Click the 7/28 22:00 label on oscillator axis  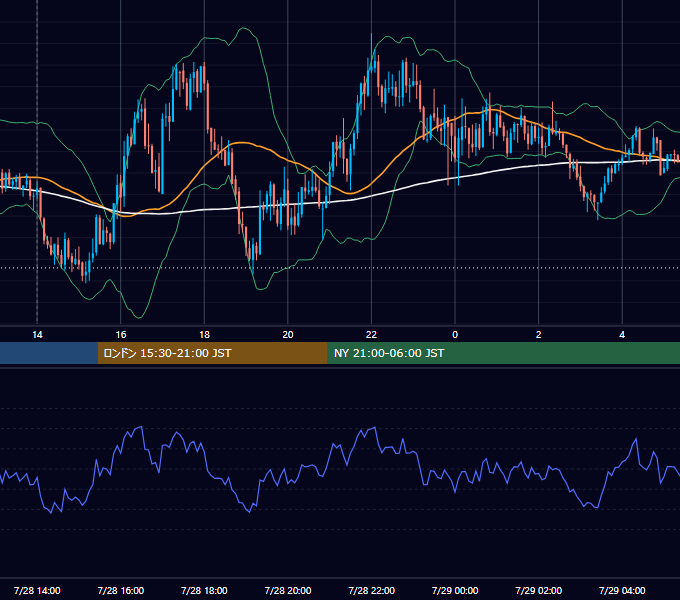coord(371,590)
